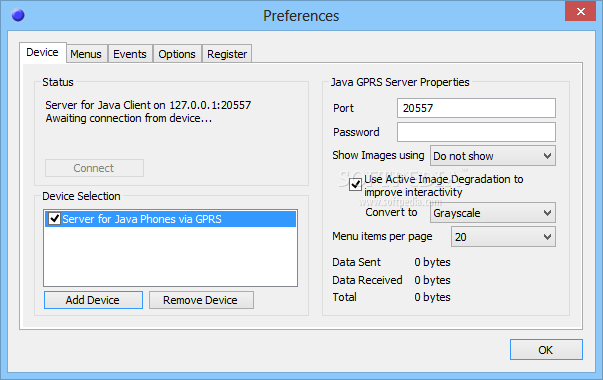Switch to the Menus tab

coord(86,54)
